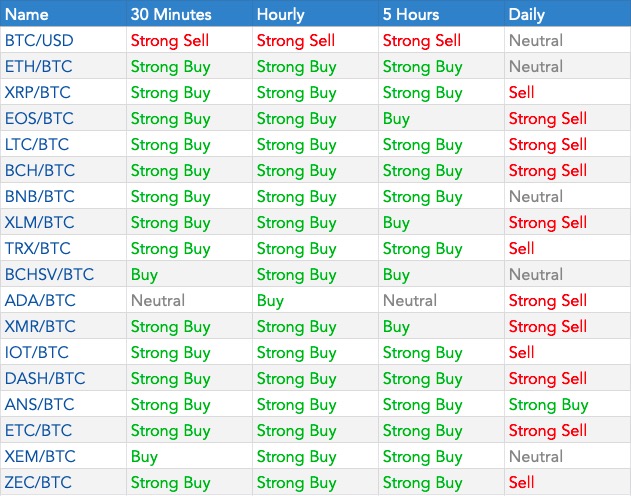Click the Name column header
Image resolution: width=631 pixels, height=496 pixels.
tap(26, 15)
